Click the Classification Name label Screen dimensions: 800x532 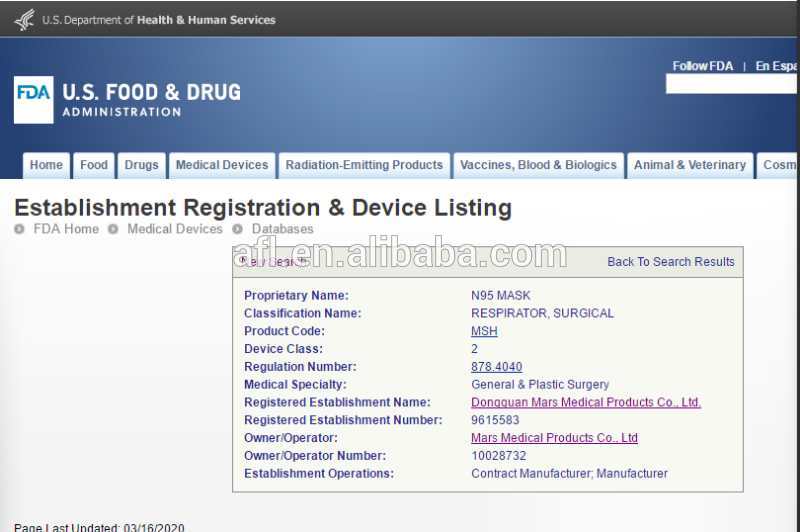(x=303, y=313)
